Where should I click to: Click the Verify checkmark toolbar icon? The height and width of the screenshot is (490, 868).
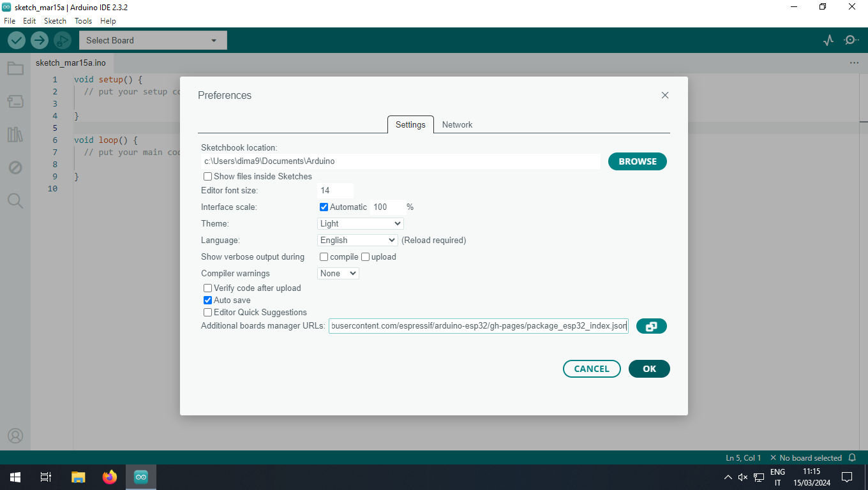[x=17, y=40]
